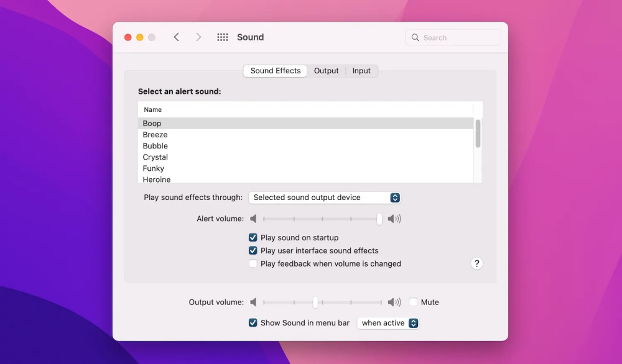Switch to the Input tab
The width and height of the screenshot is (622, 364).
pyautogui.click(x=361, y=71)
